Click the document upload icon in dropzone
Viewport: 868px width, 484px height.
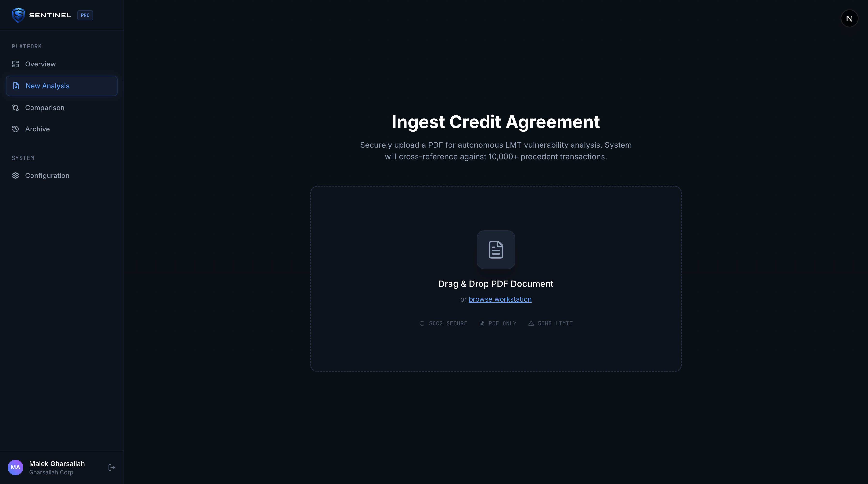(x=496, y=250)
